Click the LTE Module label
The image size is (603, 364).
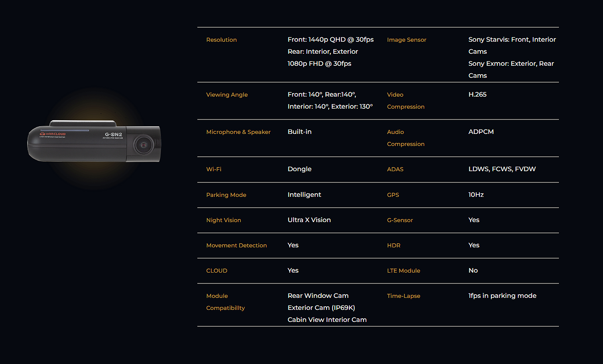click(x=404, y=271)
